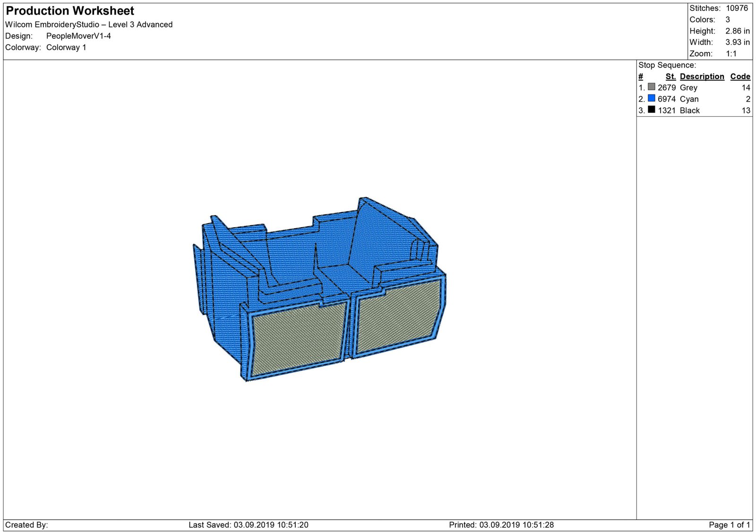Click the 'Created By:' footer label
The image size is (756, 532).
tap(26, 525)
